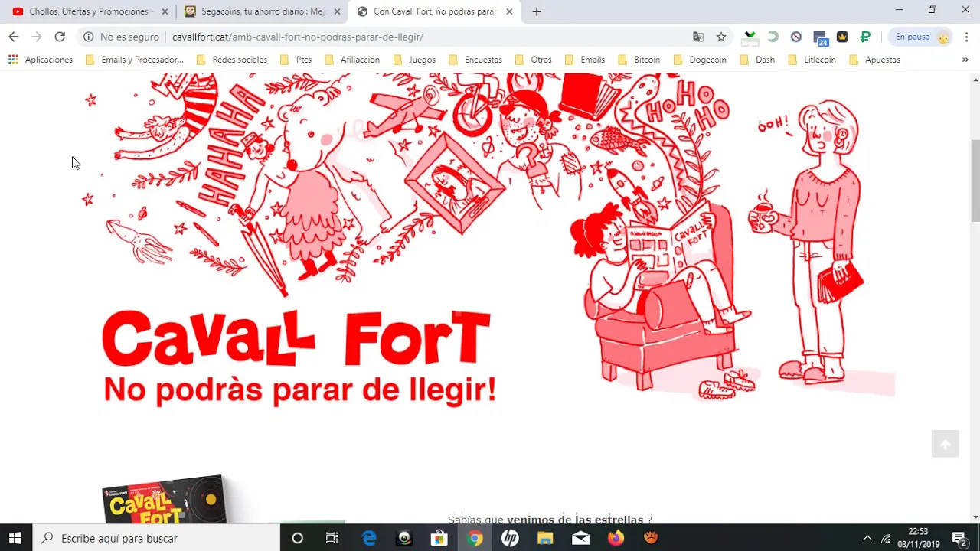Click the address bar URL cavallfort.cat
980x551 pixels.
[298, 37]
